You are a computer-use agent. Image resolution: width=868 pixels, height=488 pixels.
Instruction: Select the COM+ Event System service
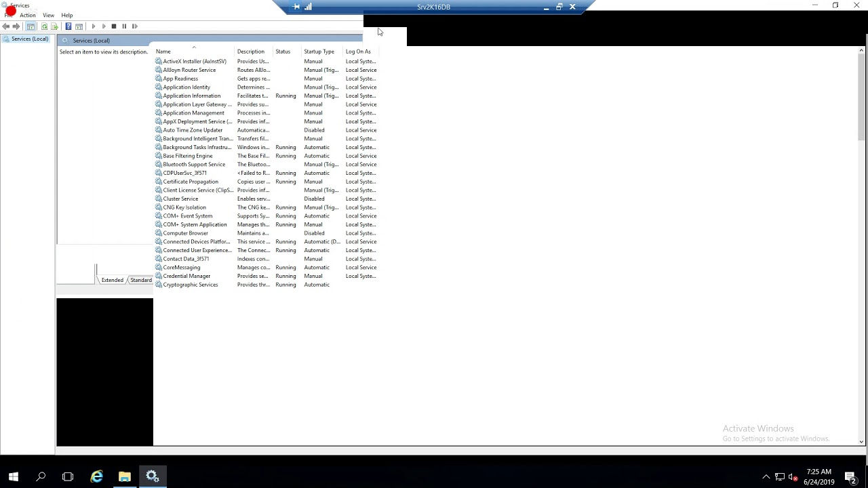[x=266, y=216]
